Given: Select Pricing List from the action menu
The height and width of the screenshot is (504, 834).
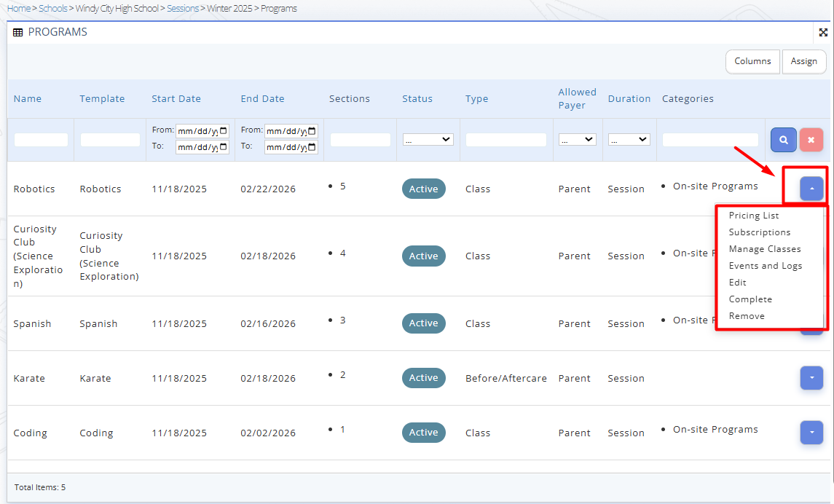Looking at the screenshot, I should pos(753,216).
